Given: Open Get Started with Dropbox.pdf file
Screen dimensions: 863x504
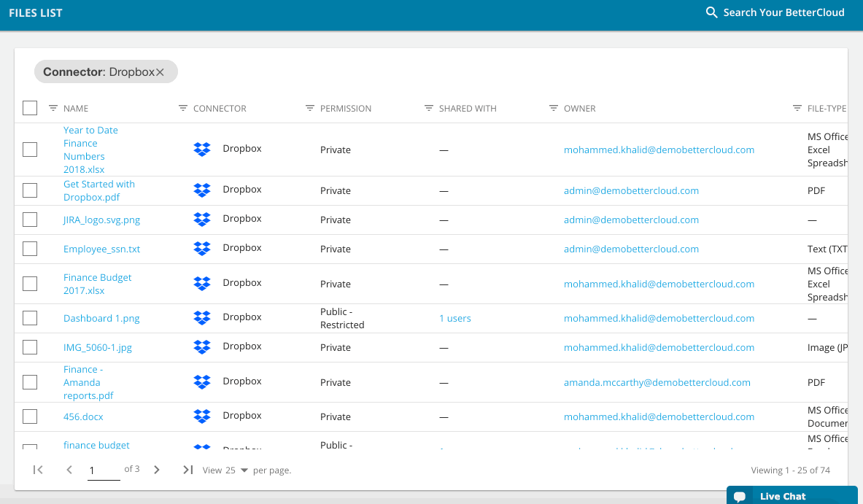Looking at the screenshot, I should [x=98, y=190].
